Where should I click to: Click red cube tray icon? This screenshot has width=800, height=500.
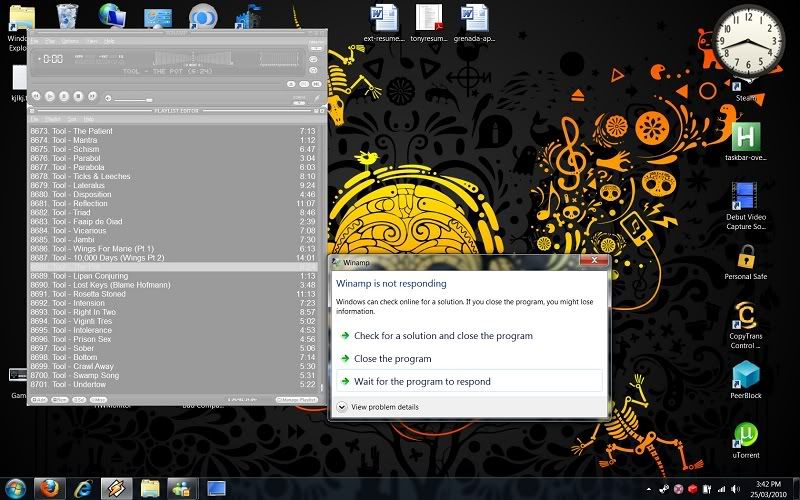[x=693, y=489]
